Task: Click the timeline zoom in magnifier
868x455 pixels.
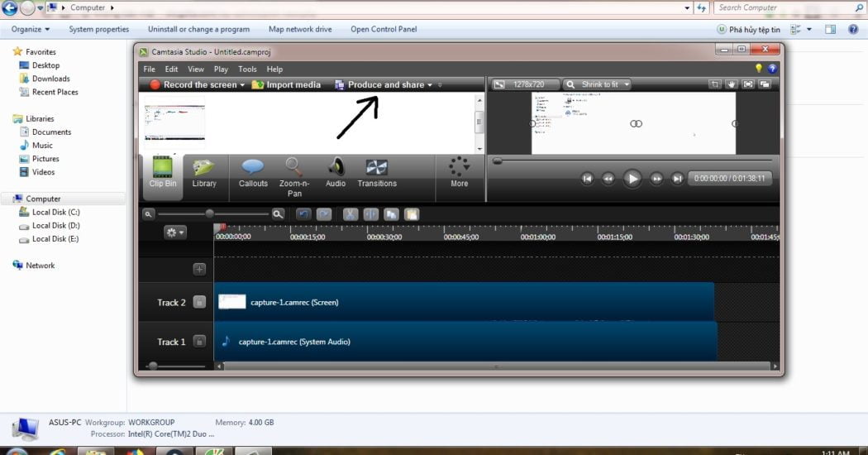Action: pyautogui.click(x=278, y=214)
